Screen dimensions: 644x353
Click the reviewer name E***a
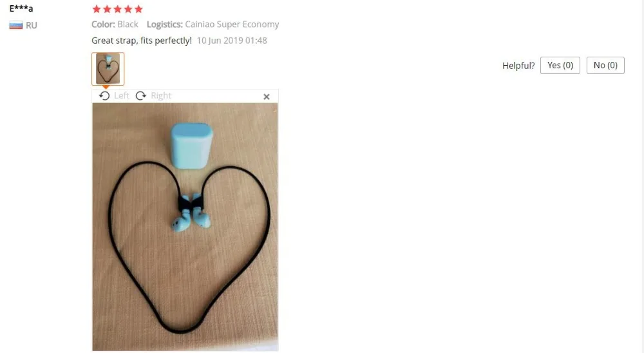pos(21,8)
